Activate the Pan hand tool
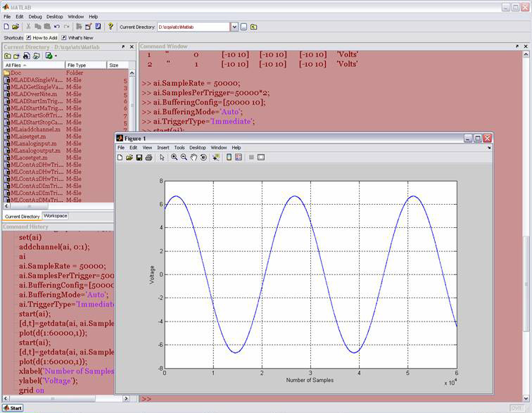Viewport: 532px width, 413px height. (194, 158)
